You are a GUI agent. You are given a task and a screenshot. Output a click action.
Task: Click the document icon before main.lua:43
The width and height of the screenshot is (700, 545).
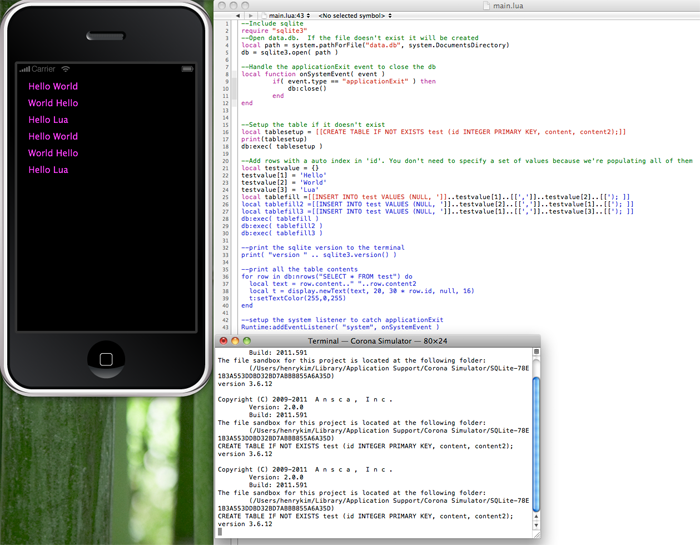(x=264, y=16)
